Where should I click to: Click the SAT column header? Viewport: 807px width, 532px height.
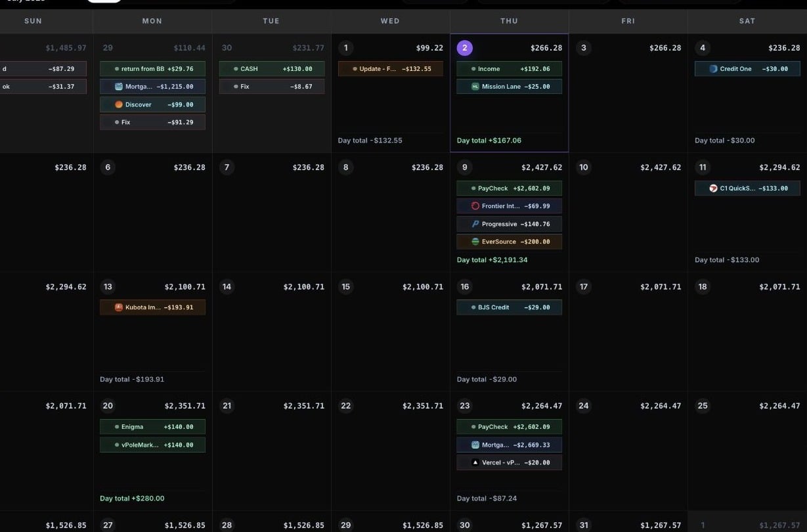click(x=747, y=21)
